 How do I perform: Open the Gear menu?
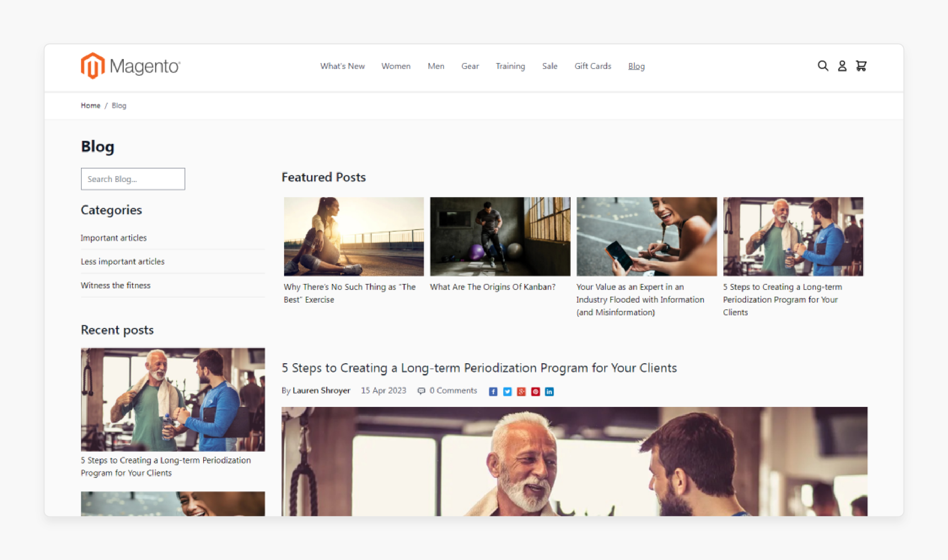click(x=470, y=66)
